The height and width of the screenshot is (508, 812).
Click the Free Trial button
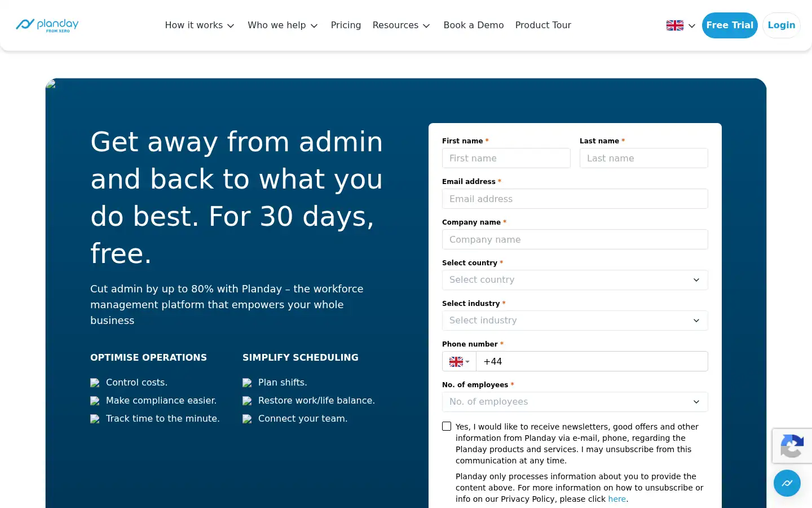pyautogui.click(x=730, y=25)
